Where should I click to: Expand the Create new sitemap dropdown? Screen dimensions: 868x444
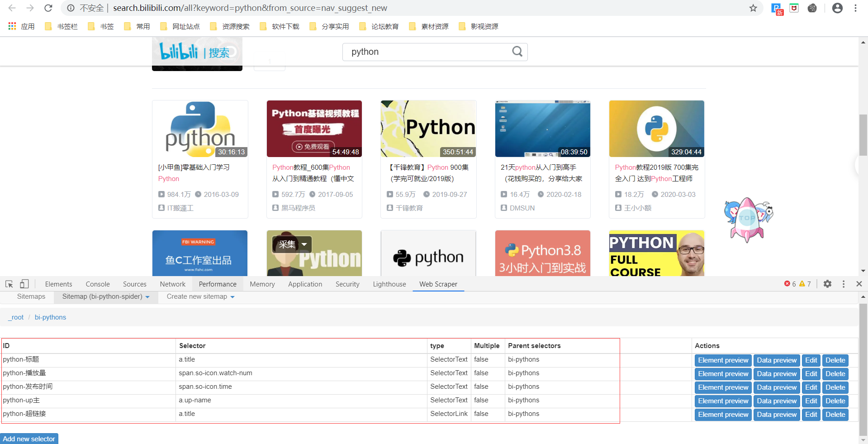[x=200, y=296]
